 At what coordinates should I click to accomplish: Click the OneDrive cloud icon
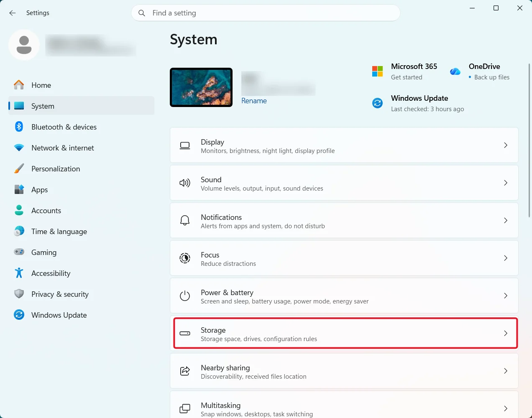pos(455,71)
